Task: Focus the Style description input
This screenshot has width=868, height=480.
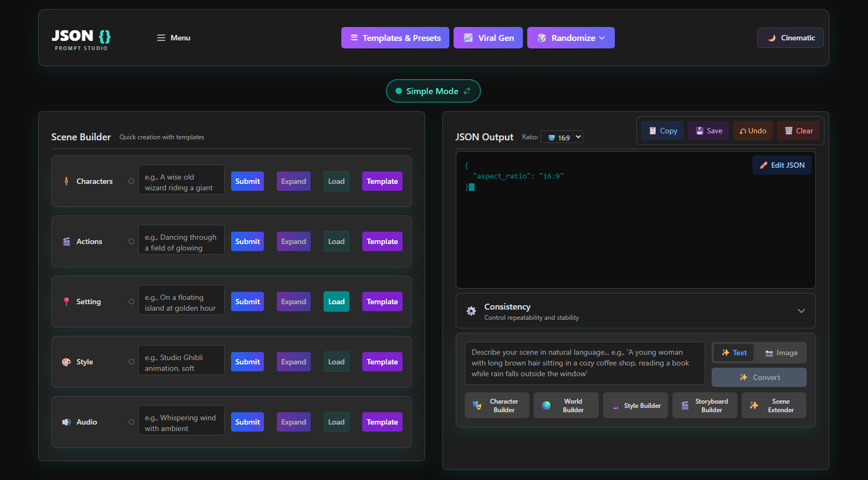Action: tap(181, 360)
